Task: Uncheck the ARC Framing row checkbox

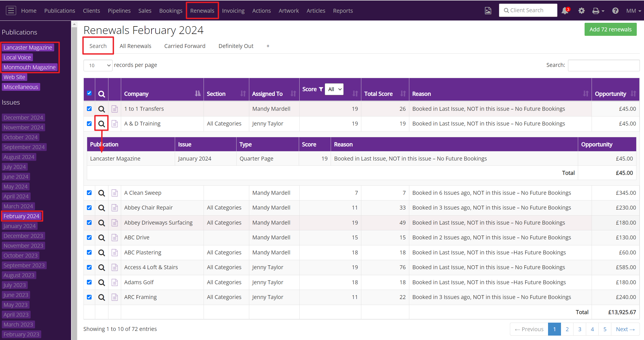Action: pyautogui.click(x=89, y=297)
